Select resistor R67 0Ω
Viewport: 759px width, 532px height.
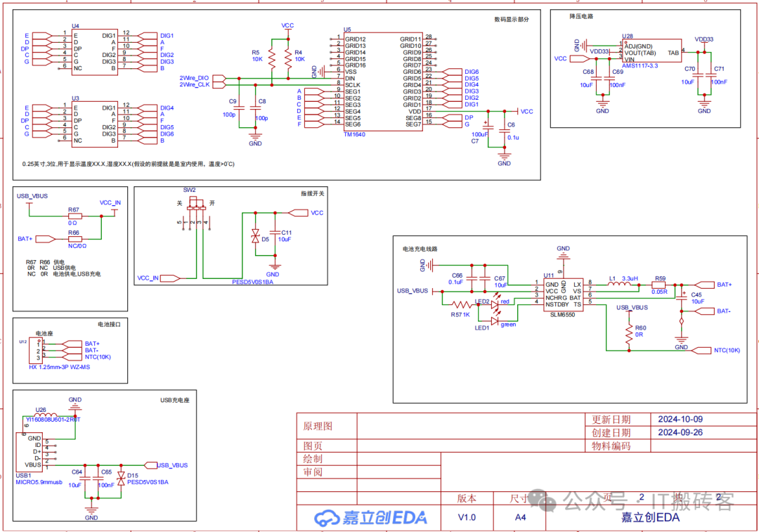74,216
